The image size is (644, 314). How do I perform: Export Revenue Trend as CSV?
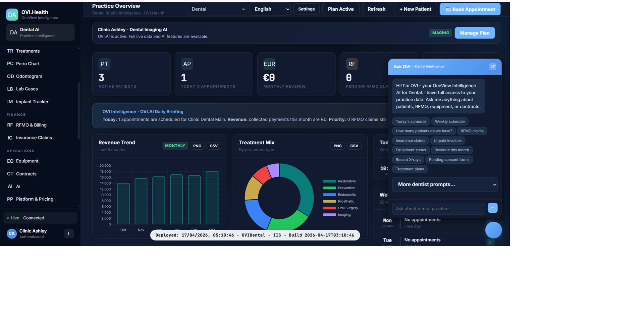[214, 146]
